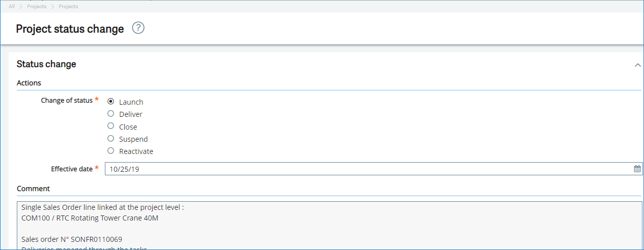Open the last Projects breadcrumb link
644x250 pixels.
[x=68, y=7]
